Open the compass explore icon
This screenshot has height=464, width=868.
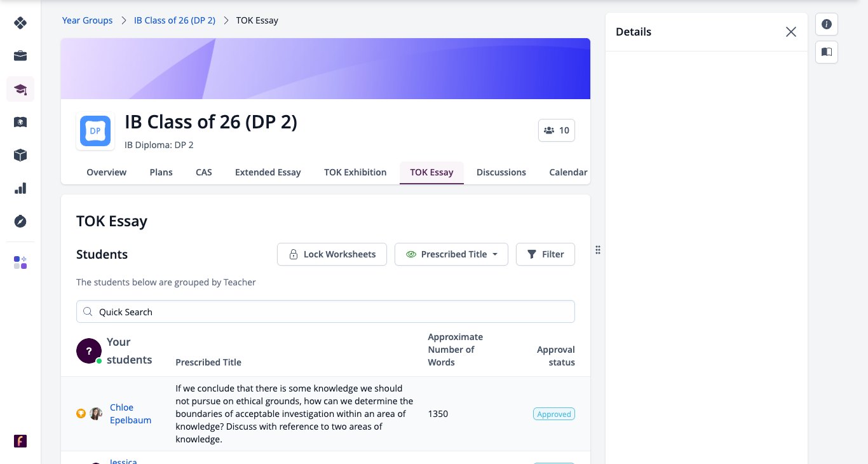tap(20, 221)
